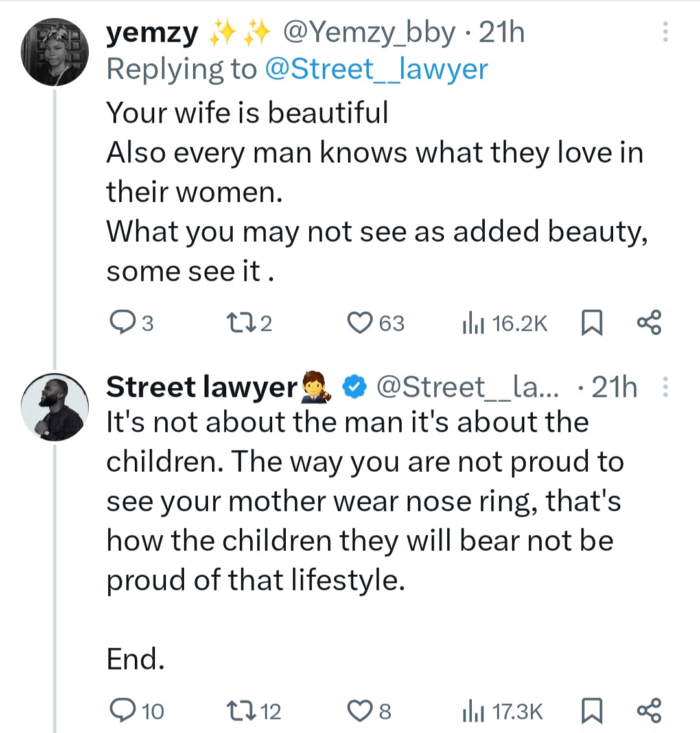Viewport: 700px width, 733px height.
Task: Open yemzy's profile picture
Action: pyautogui.click(x=54, y=53)
